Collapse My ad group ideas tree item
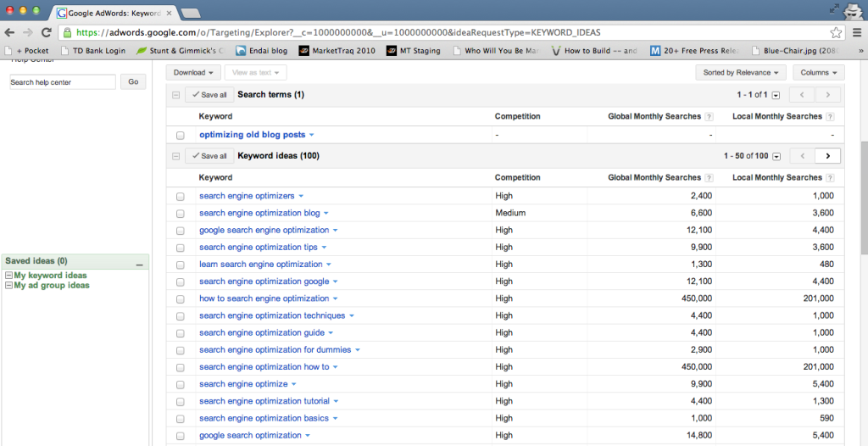This screenshot has width=868, height=446. click(x=8, y=286)
